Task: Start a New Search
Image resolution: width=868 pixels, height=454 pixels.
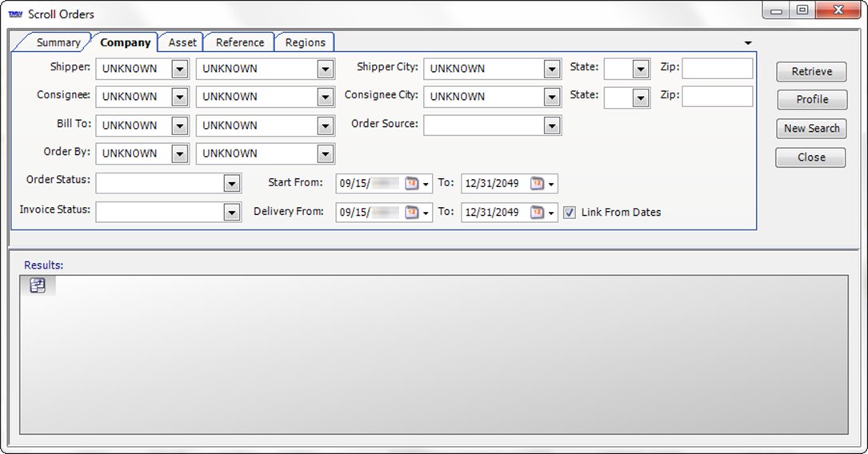Action: coord(811,129)
